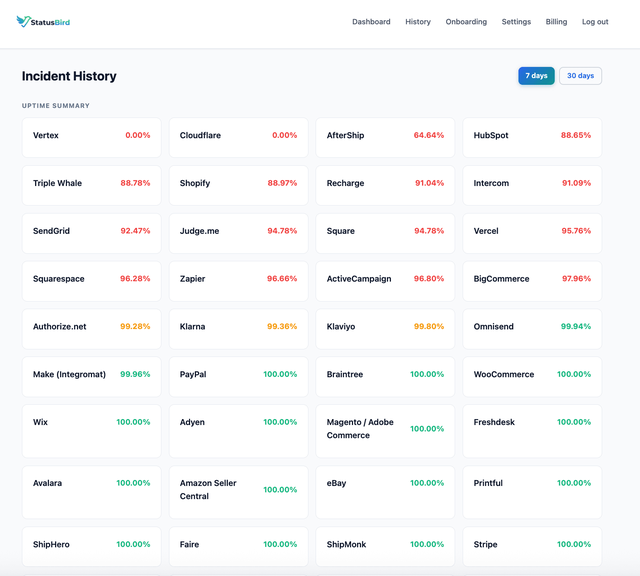Open Settings from the top nav
This screenshot has width=640, height=576.
[x=516, y=22]
